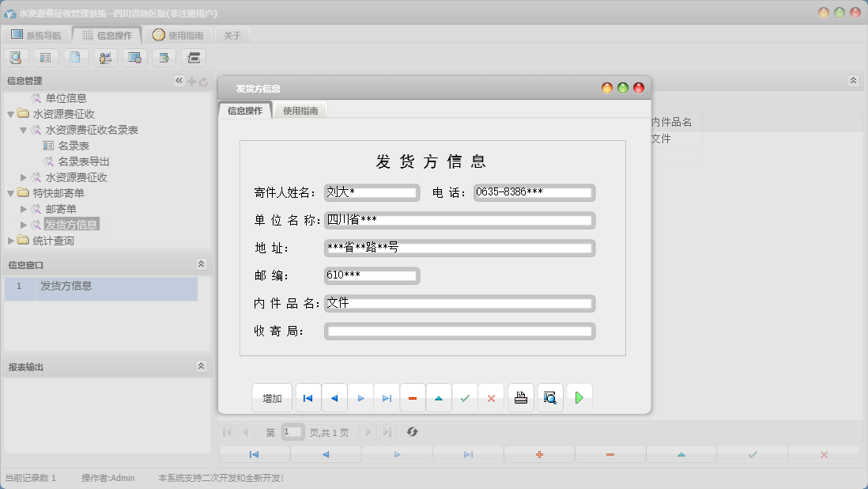Click the green run arrow in the dialog
Viewport: 868px width, 489px height.
(579, 397)
